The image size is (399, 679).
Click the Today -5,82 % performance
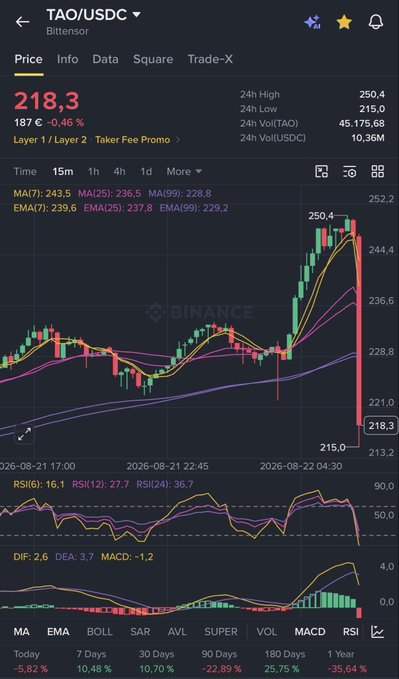[x=31, y=661]
